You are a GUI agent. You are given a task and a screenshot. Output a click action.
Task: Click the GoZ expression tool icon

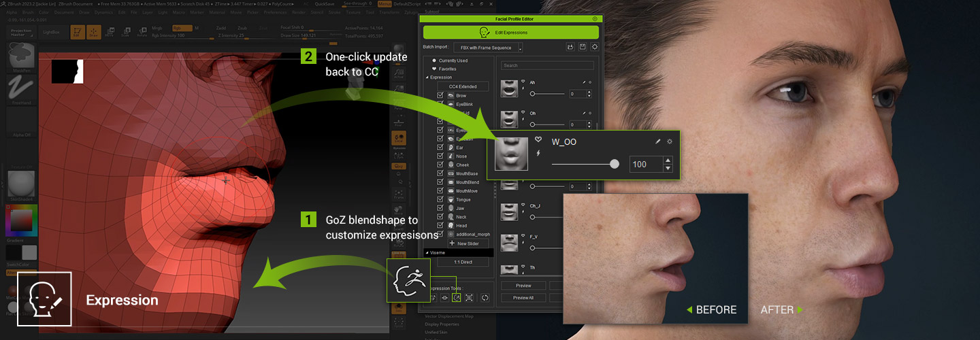pos(457,298)
